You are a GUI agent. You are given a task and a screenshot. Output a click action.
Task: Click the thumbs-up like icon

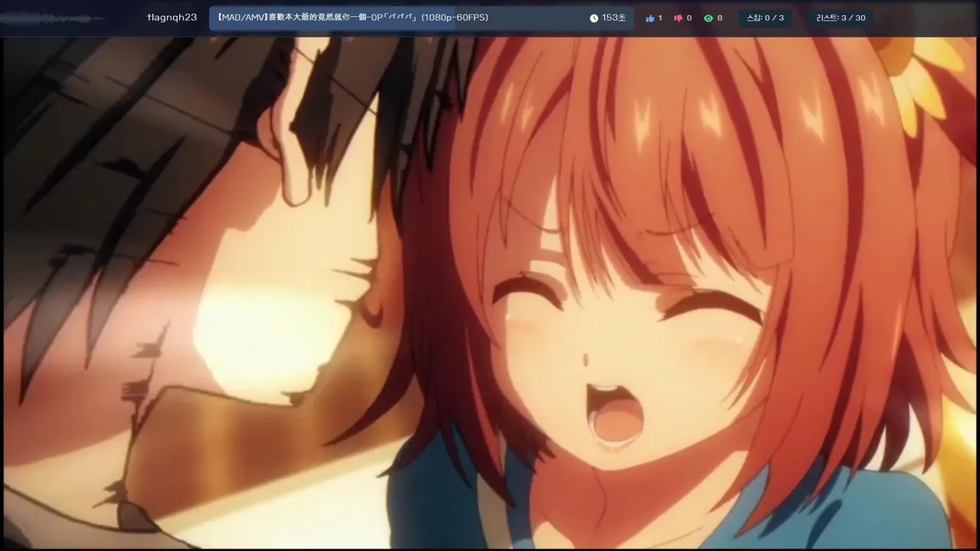click(650, 18)
